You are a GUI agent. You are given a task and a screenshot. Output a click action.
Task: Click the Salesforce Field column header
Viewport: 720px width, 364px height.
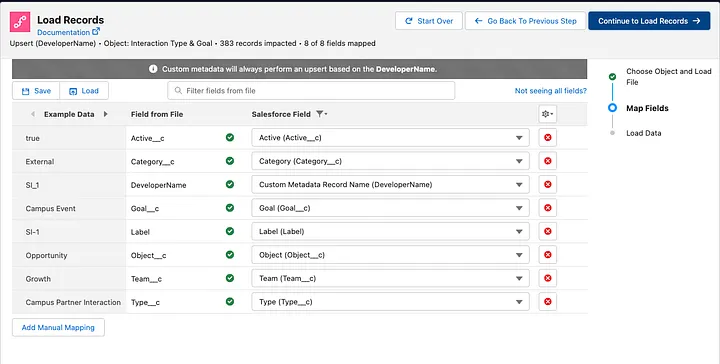pyautogui.click(x=281, y=114)
